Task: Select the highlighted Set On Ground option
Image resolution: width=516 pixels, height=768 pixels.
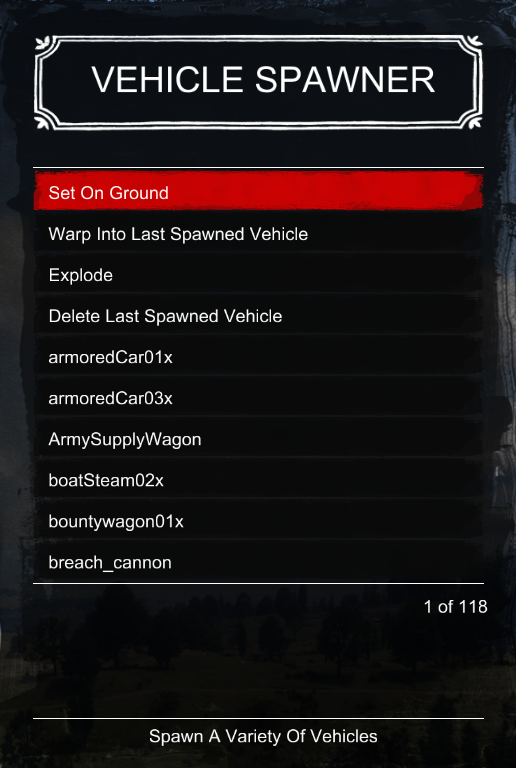Action: [258, 192]
